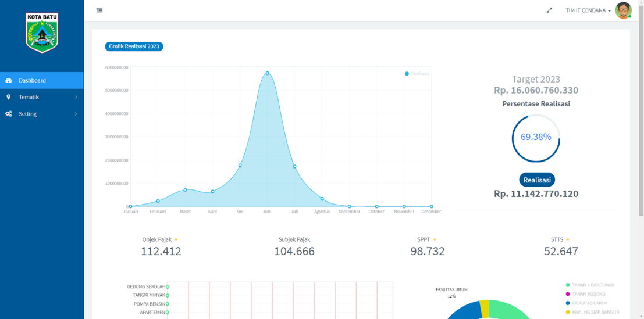Click the Realisasi button
The image size is (644, 319).
pyautogui.click(x=536, y=180)
